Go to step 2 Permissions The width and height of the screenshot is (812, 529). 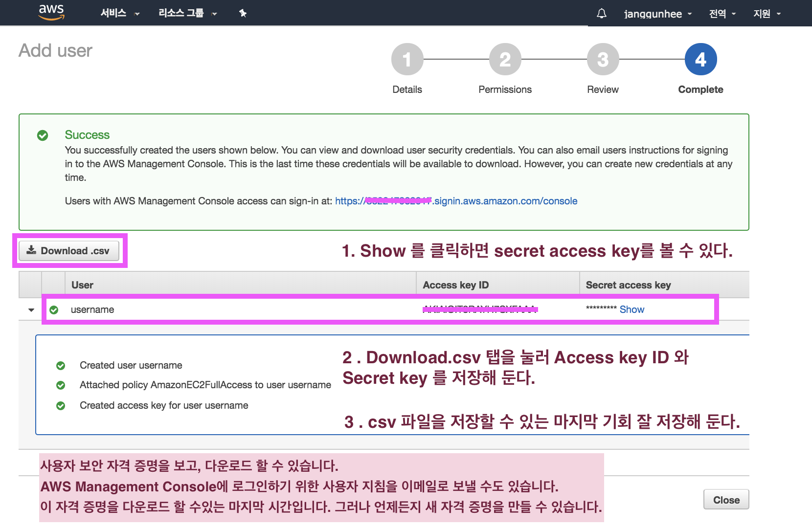pyautogui.click(x=505, y=60)
